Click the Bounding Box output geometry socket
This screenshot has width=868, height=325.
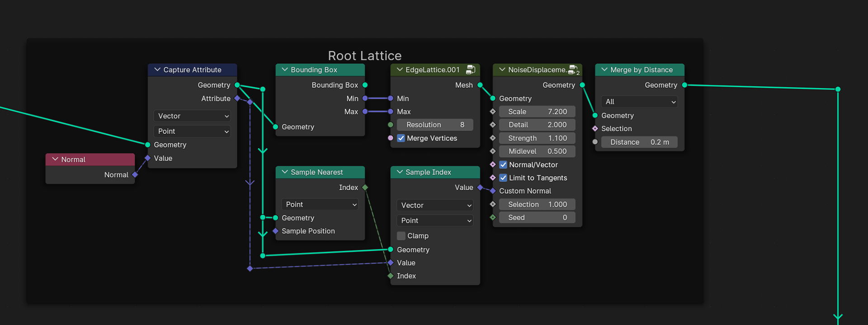tap(365, 85)
